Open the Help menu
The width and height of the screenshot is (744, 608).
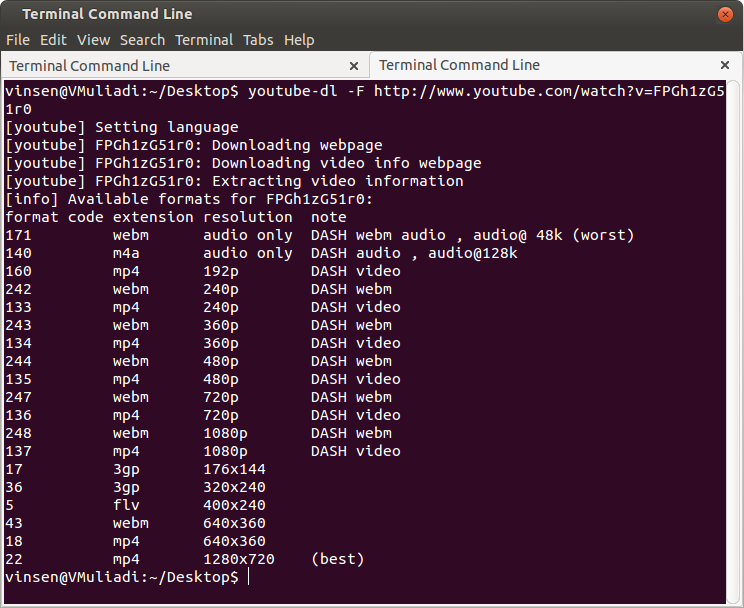tap(299, 40)
